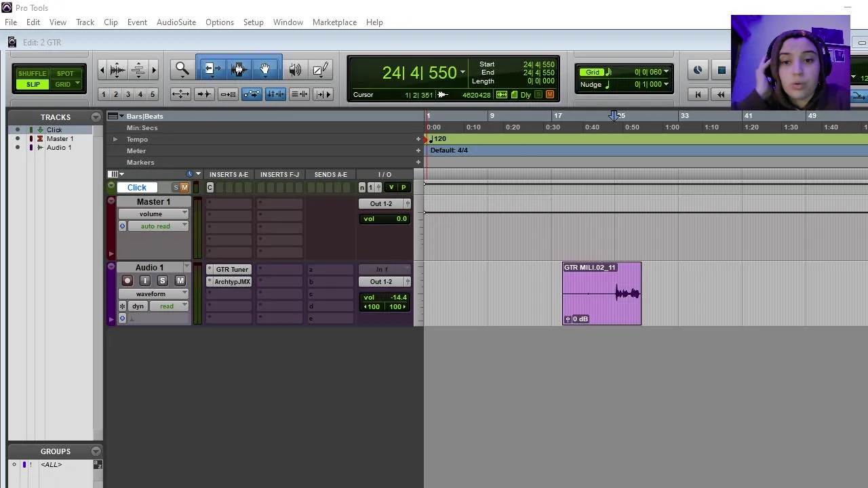The width and height of the screenshot is (868, 488).
Task: Solo the Audio 1 track
Action: (162, 281)
